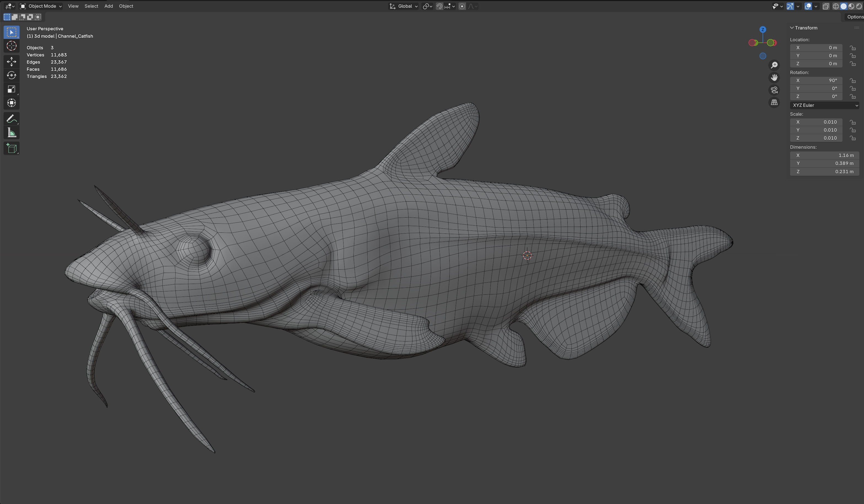The width and height of the screenshot is (864, 504).
Task: Open the Select menu
Action: pos(91,6)
